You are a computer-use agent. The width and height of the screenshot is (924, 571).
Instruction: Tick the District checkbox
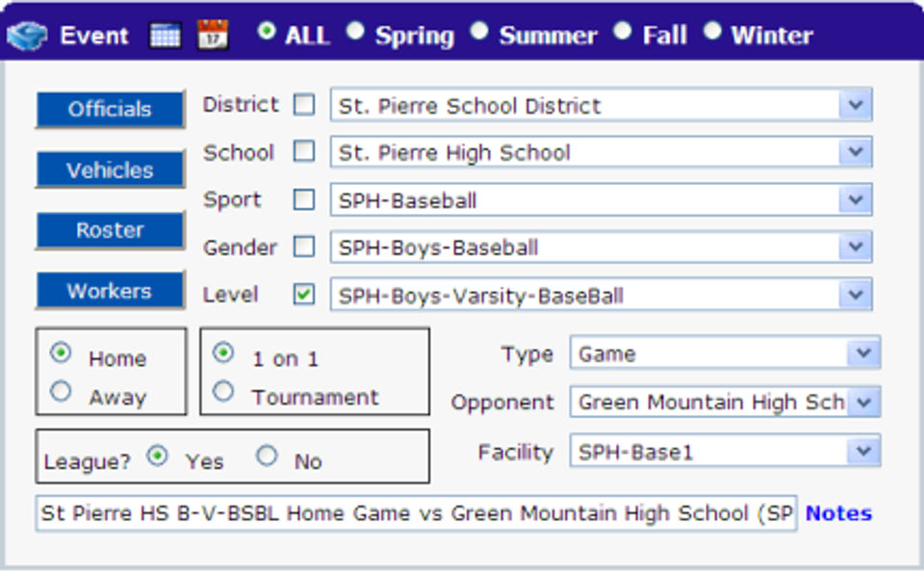pos(304,105)
